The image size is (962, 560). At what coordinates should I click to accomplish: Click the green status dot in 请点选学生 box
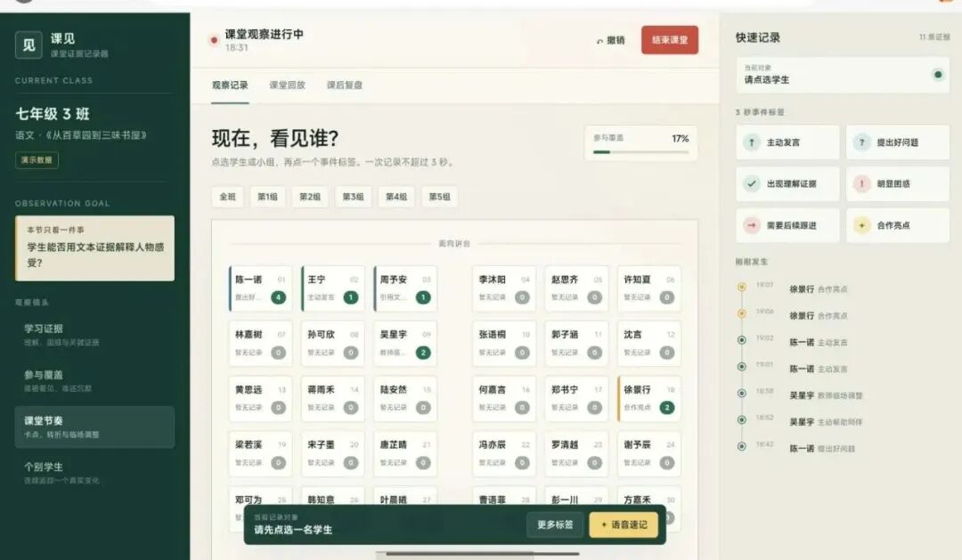(x=937, y=75)
